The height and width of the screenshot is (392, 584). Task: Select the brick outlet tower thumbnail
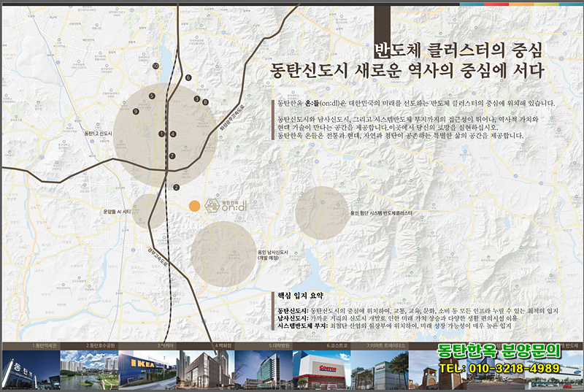click(x=438, y=369)
